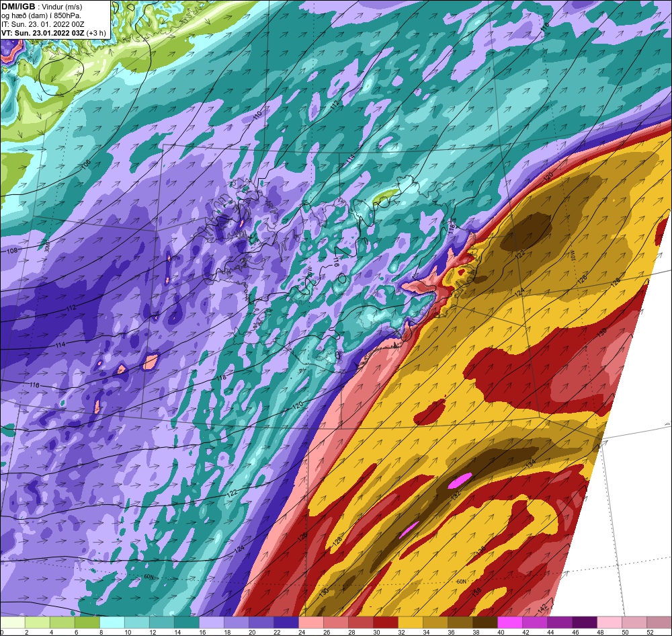Image resolution: width=672 pixels, height=636 pixels.
Task: Click the dark brown 38–40 m/s legend swatch
Action: 486,623
